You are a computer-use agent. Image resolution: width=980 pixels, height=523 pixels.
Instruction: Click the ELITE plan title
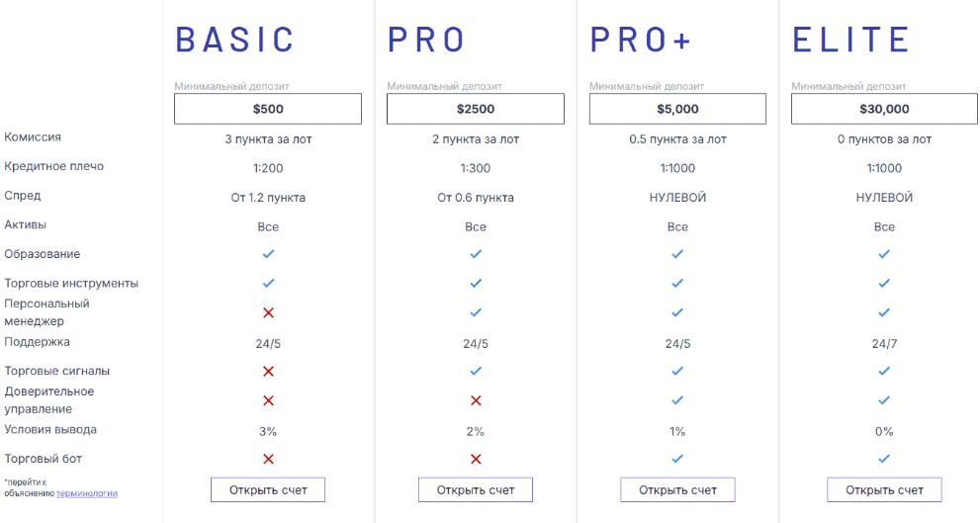[850, 40]
